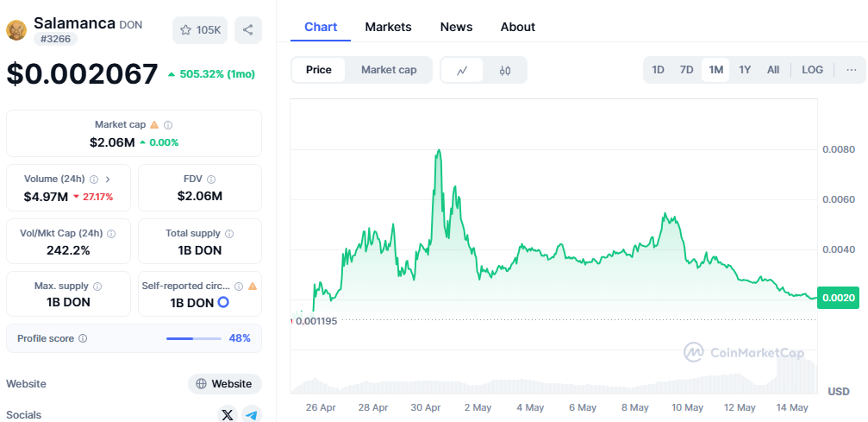This screenshot has height=422, width=868.
Task: Switch to the About tab
Action: 517,27
